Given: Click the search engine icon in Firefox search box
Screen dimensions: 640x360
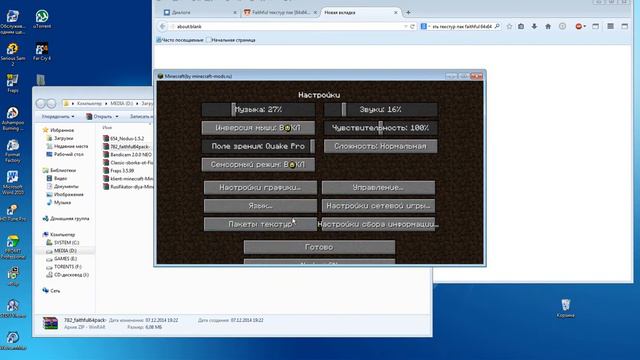Looking at the screenshot, I should pos(424,27).
